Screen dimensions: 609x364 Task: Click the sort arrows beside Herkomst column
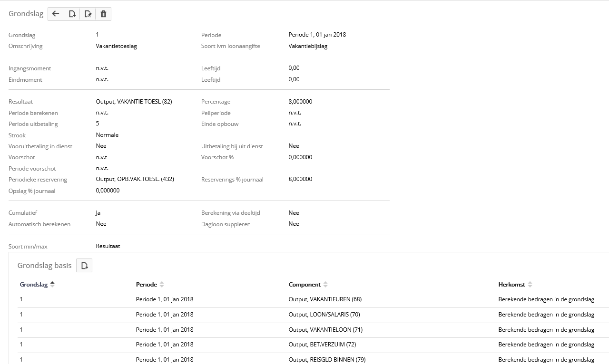[530, 284]
